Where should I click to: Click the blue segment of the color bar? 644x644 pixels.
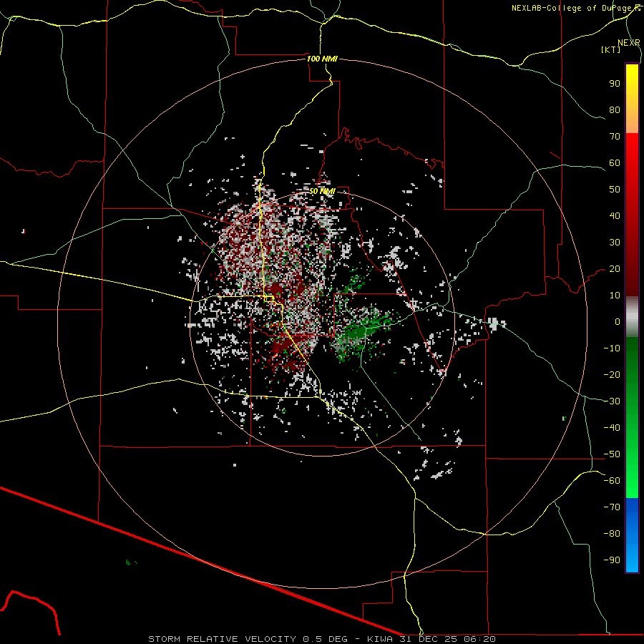tap(632, 535)
